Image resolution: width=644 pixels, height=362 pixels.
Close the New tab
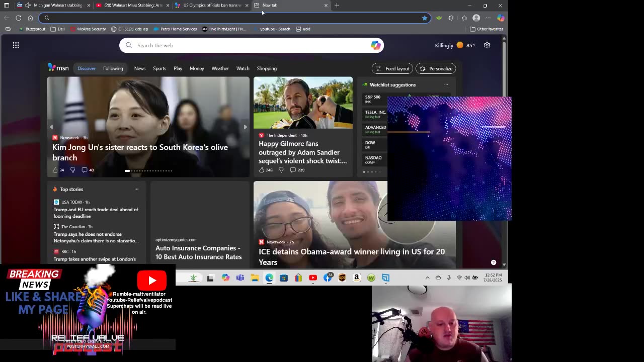point(326,5)
